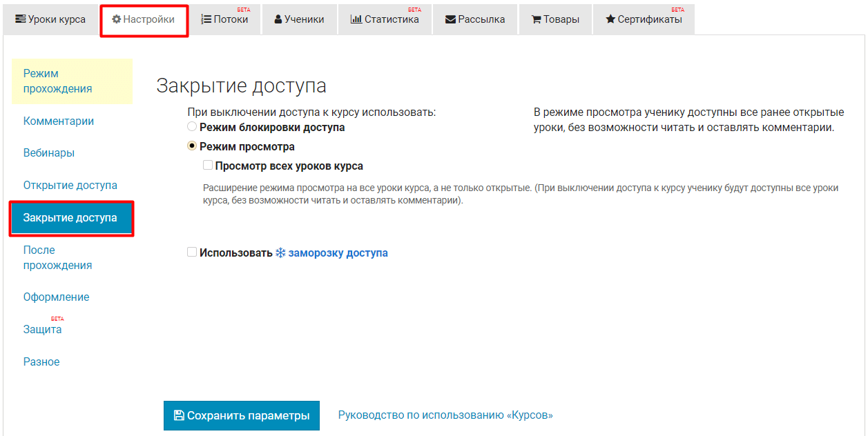Screen dimensions: 868x436
Task: Open the Защита sidebar section
Action: tap(42, 330)
